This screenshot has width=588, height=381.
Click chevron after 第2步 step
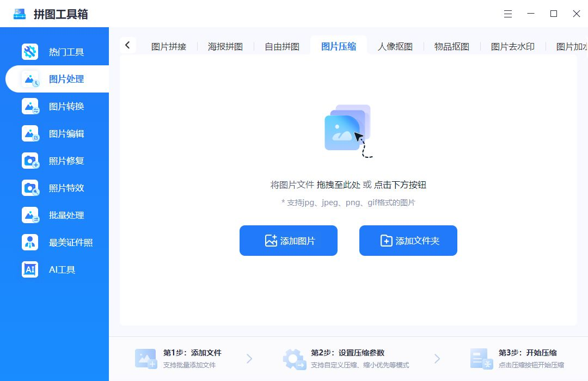coord(437,359)
